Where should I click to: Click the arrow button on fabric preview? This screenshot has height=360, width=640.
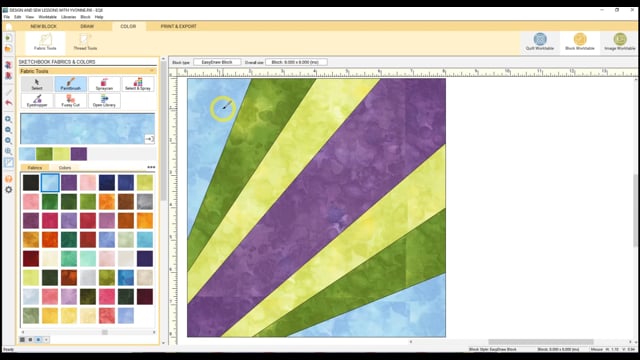[x=149, y=139]
